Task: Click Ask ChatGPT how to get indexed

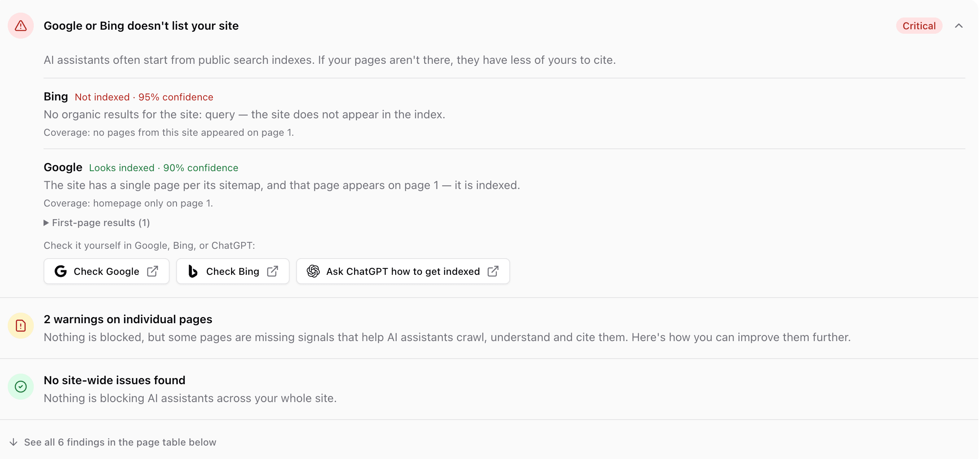Action: (x=403, y=271)
